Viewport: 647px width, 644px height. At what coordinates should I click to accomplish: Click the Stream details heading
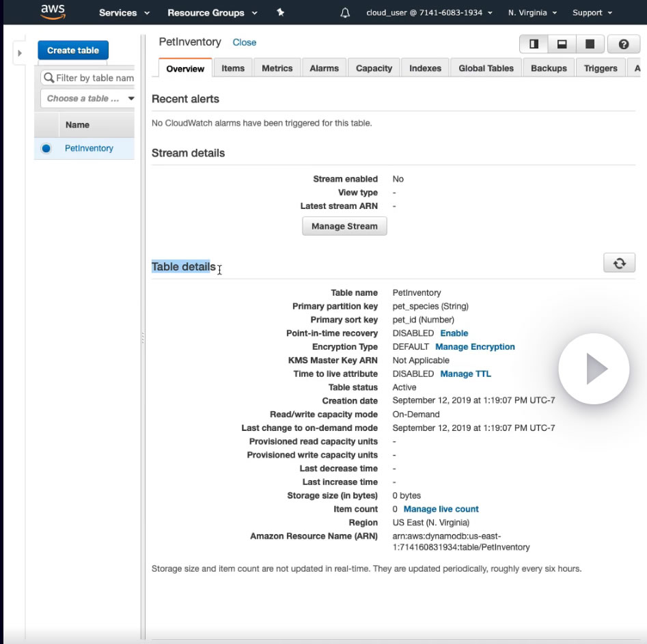[x=188, y=153]
